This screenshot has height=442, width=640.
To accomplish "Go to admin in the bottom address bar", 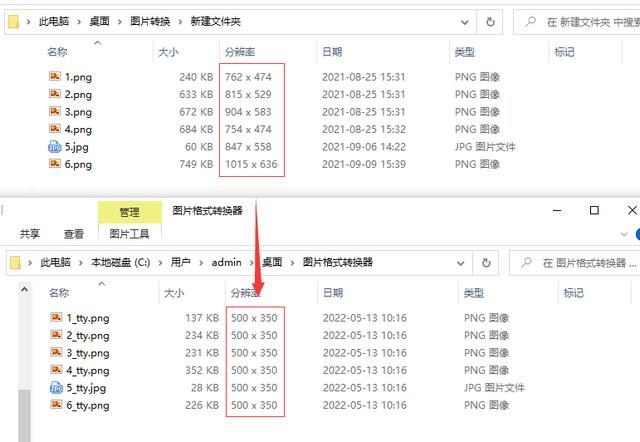I will click(227, 262).
